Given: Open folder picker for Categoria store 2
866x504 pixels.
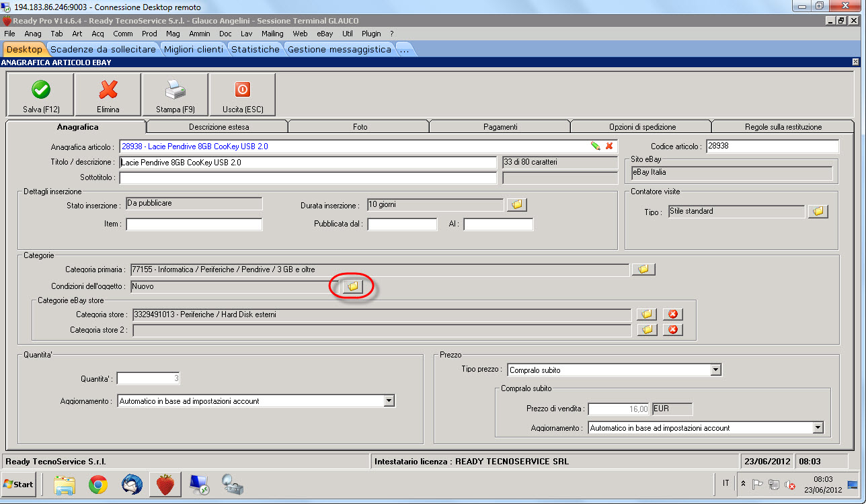Looking at the screenshot, I should (x=646, y=330).
